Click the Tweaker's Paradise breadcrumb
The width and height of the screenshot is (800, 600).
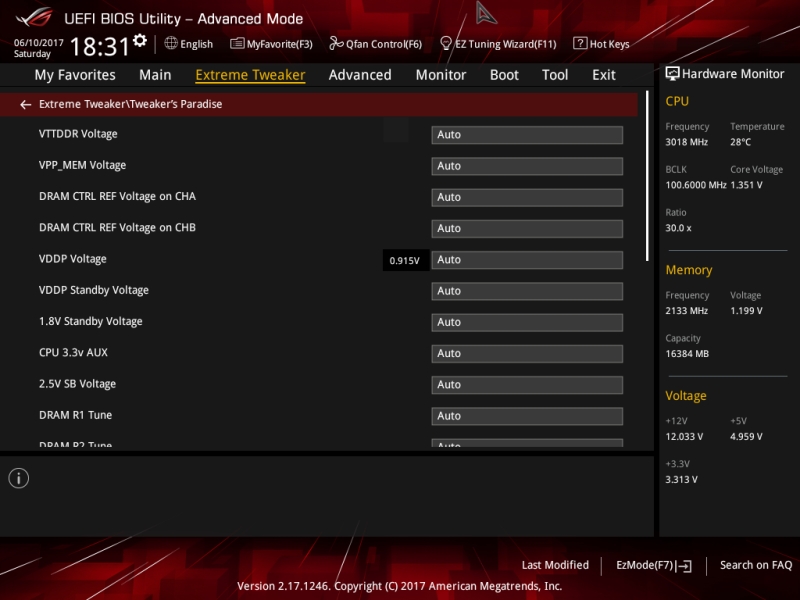click(x=130, y=104)
